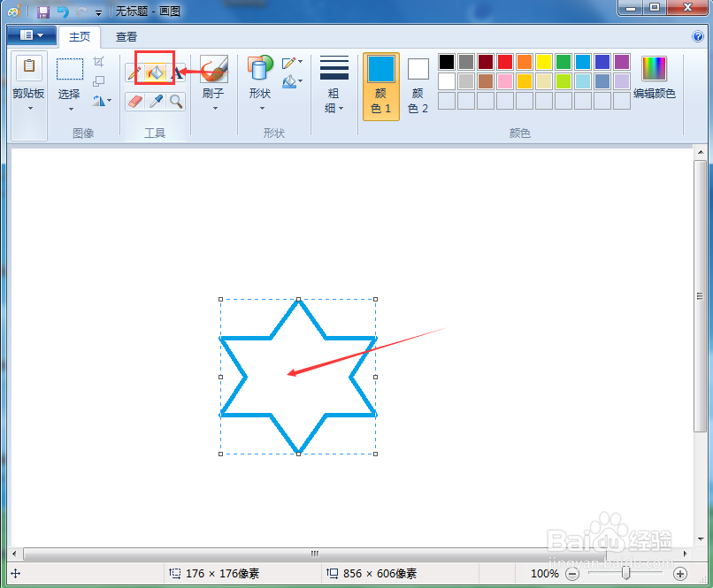Click the Crop icon
This screenshot has height=588, width=713.
coord(99,62)
